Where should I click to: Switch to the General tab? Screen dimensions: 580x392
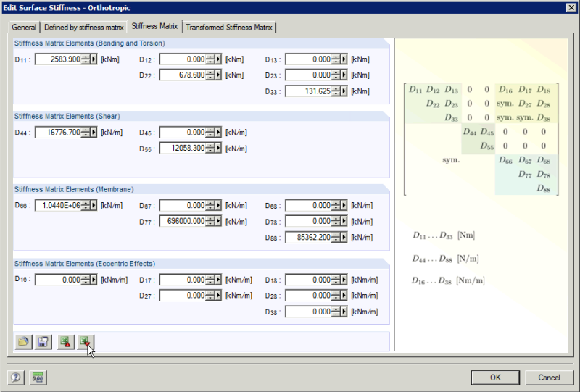24,28
